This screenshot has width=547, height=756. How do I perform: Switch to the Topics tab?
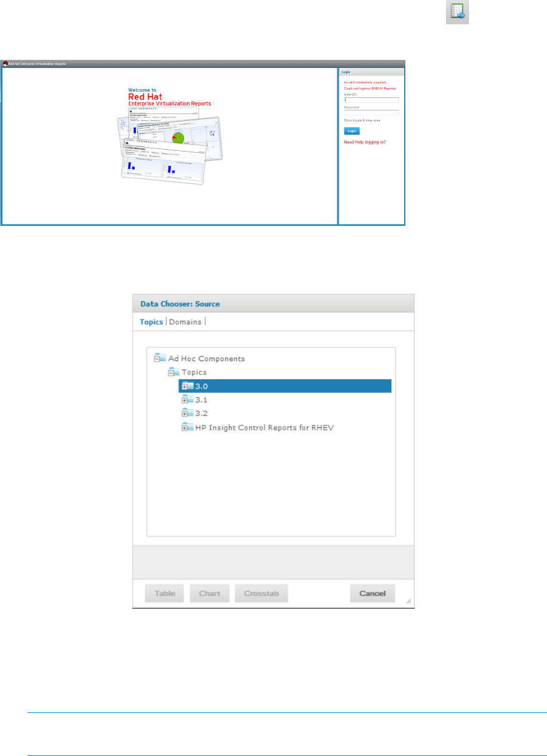tap(151, 322)
